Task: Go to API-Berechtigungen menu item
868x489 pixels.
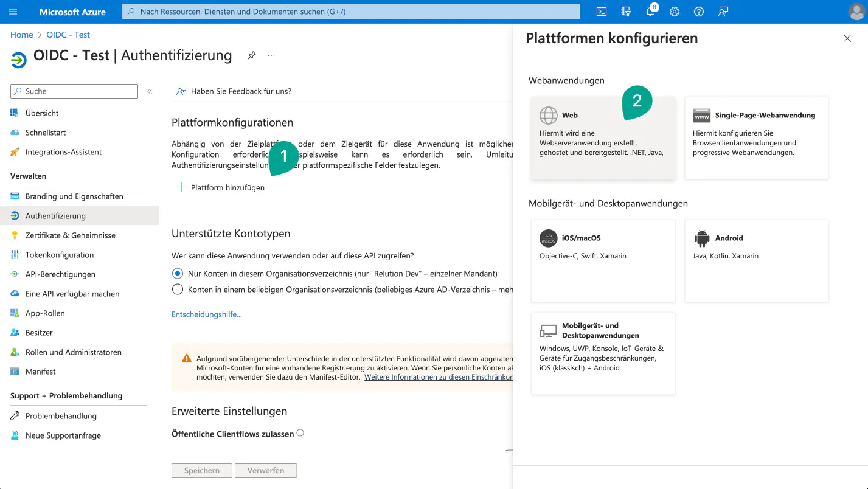Action: 60,274
